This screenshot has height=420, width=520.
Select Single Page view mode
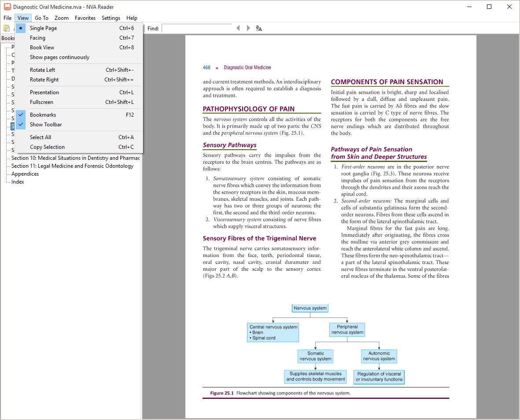[43, 28]
